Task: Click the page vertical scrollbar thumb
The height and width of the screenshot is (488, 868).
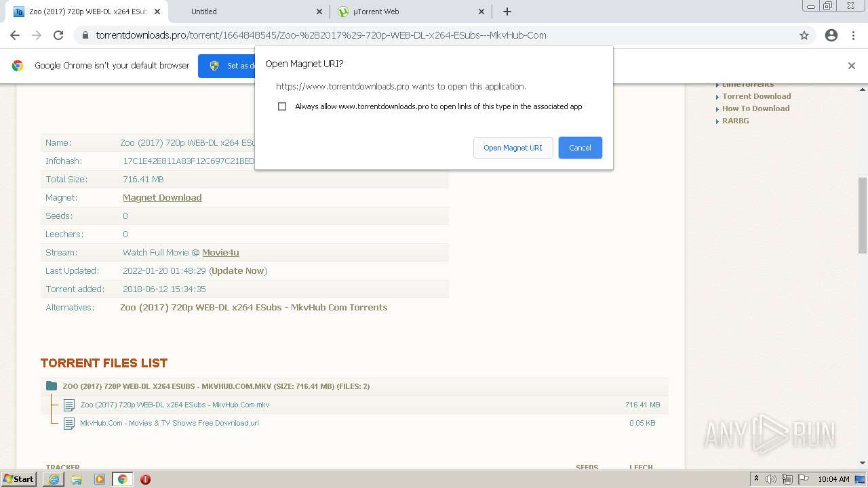Action: pos(863,216)
